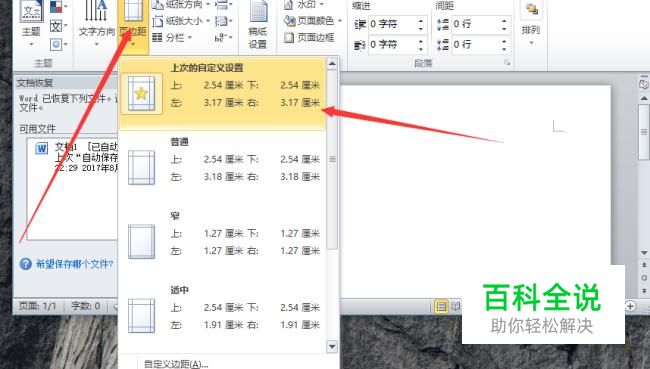The image size is (650, 369).
Task: Open the 分栏 columns dropdown
Action: coord(172,38)
